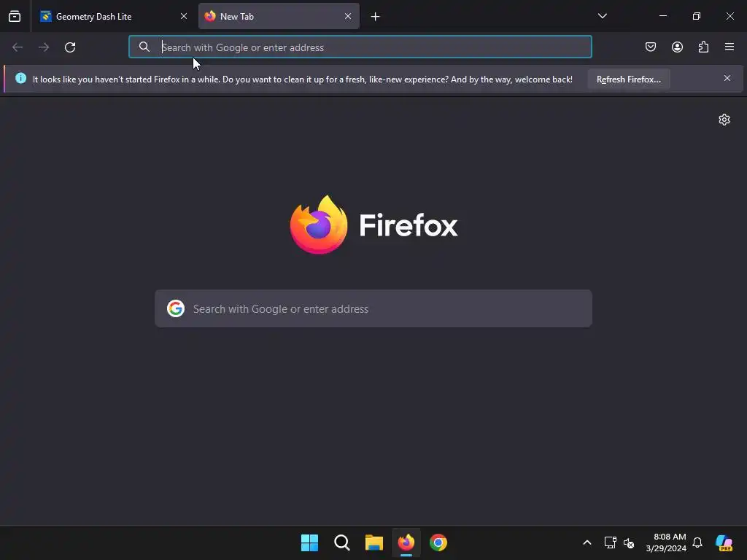This screenshot has width=747, height=560.
Task: Restore down the Firefox window
Action: click(x=697, y=16)
